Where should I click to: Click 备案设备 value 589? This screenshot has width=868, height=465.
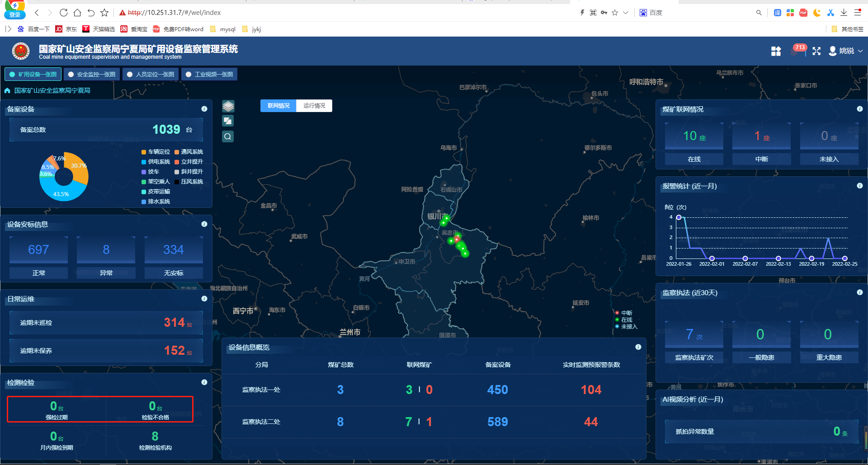click(498, 422)
